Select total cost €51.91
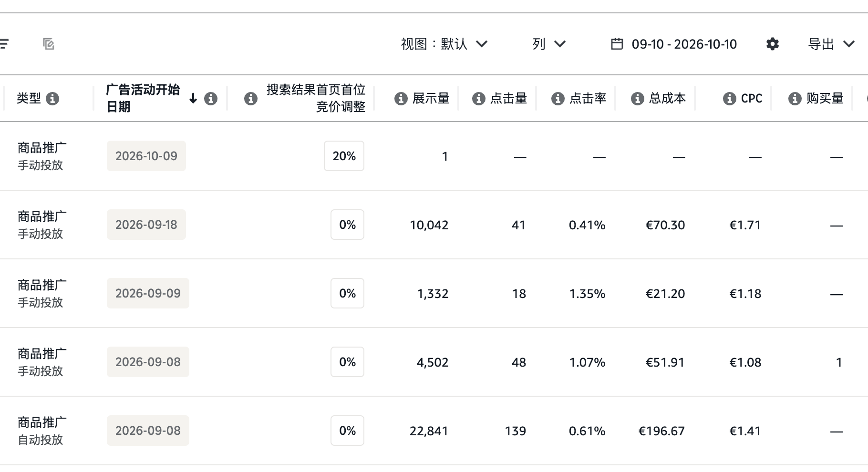The image size is (868, 472). (665, 362)
